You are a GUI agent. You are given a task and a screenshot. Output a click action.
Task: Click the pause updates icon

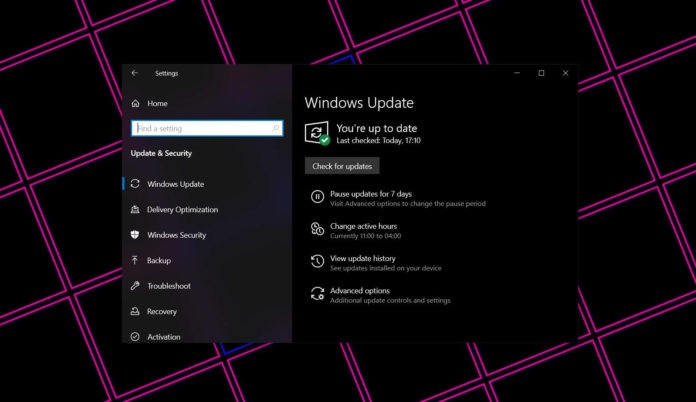pyautogui.click(x=317, y=197)
